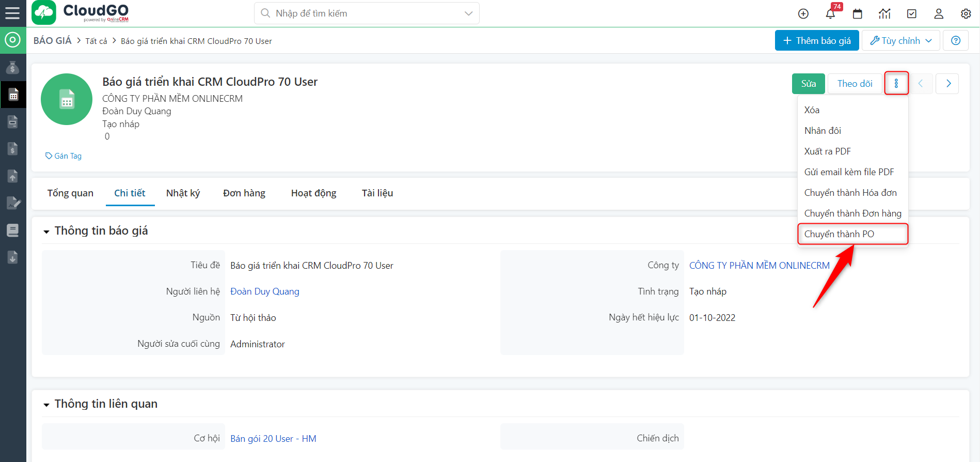Switch to the Tổng quan tab

tap(70, 193)
